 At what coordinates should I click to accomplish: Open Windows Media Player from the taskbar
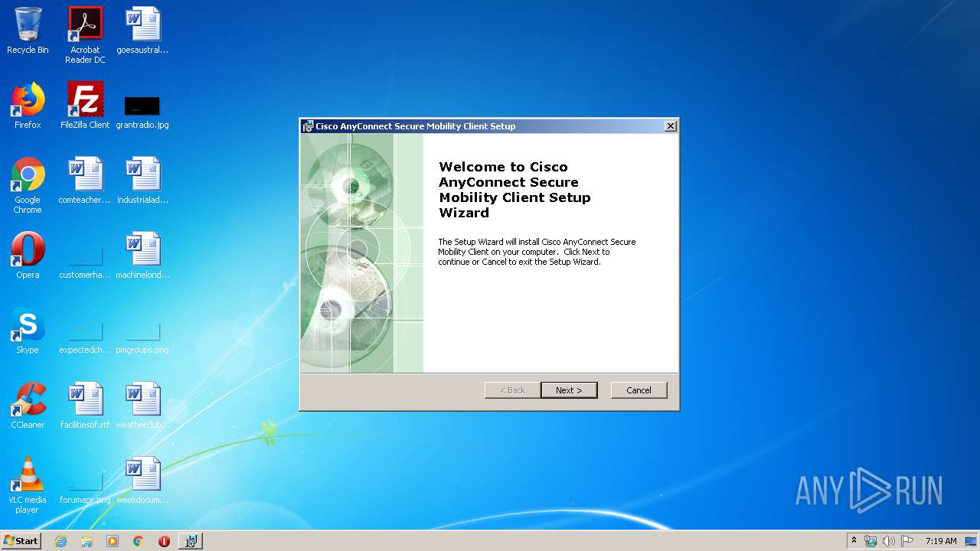click(113, 541)
